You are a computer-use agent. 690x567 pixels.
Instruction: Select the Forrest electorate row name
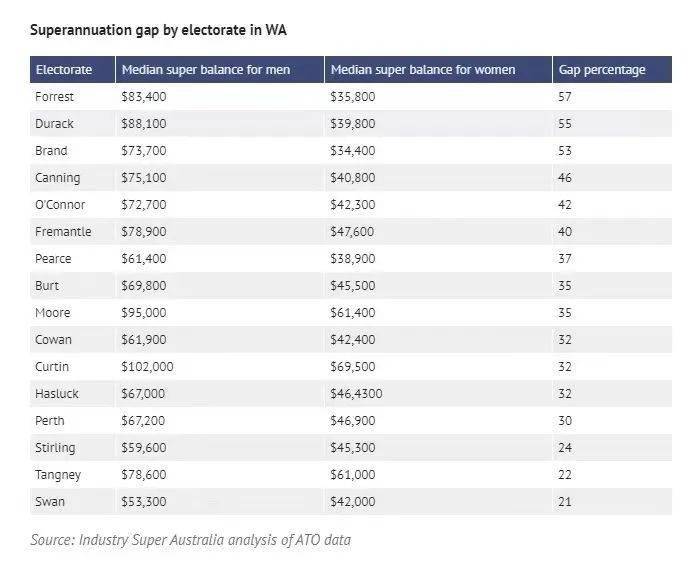54,96
